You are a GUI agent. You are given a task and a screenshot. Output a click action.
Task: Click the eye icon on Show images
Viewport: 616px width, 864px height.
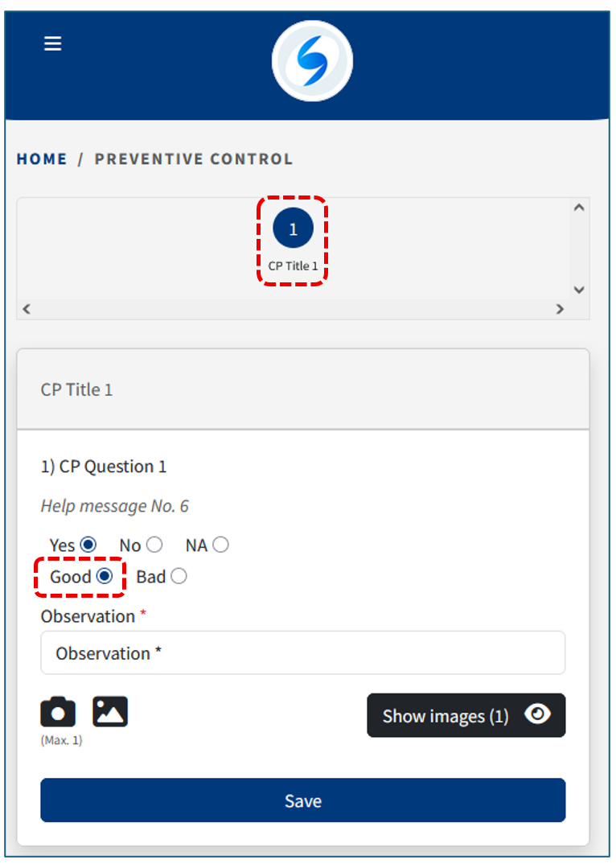(537, 714)
